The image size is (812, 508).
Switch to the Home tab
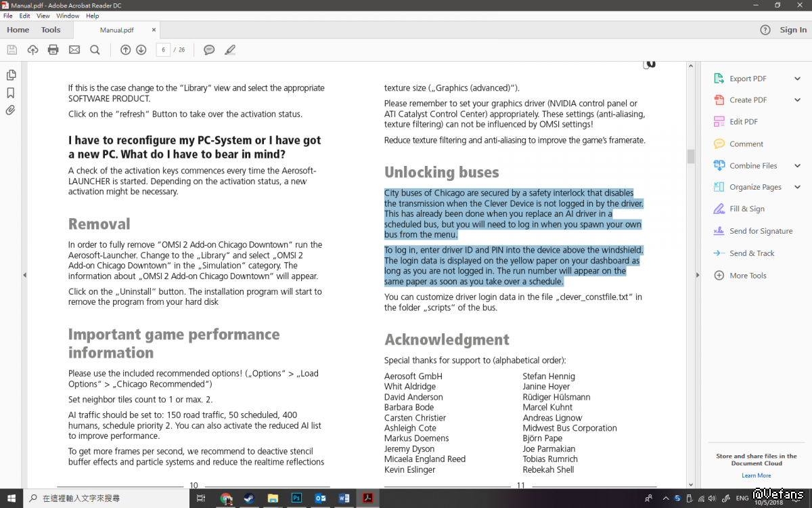18,30
